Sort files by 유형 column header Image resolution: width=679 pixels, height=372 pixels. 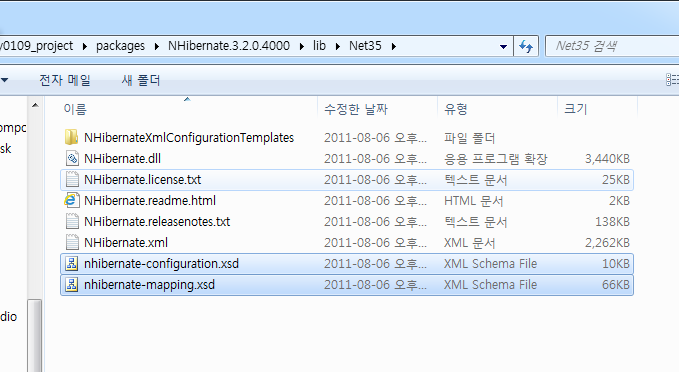pyautogui.click(x=497, y=109)
